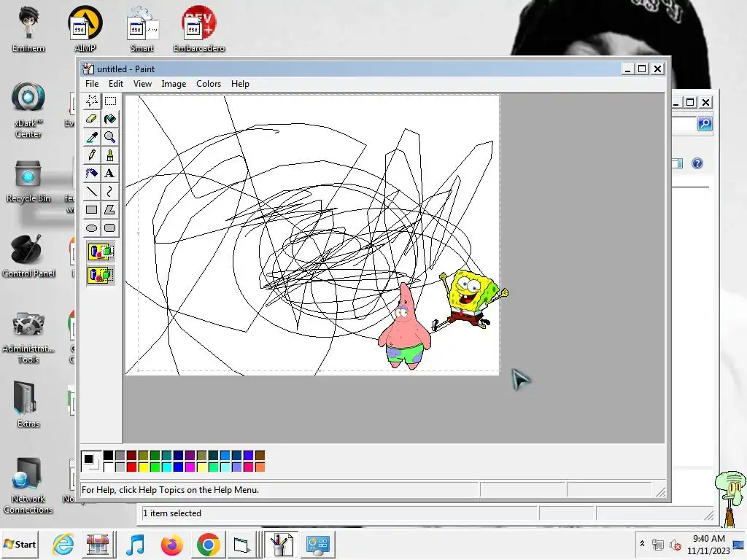This screenshot has width=747, height=560.
Task: Open the Administrative Tools desktop icon
Action: 28,338
